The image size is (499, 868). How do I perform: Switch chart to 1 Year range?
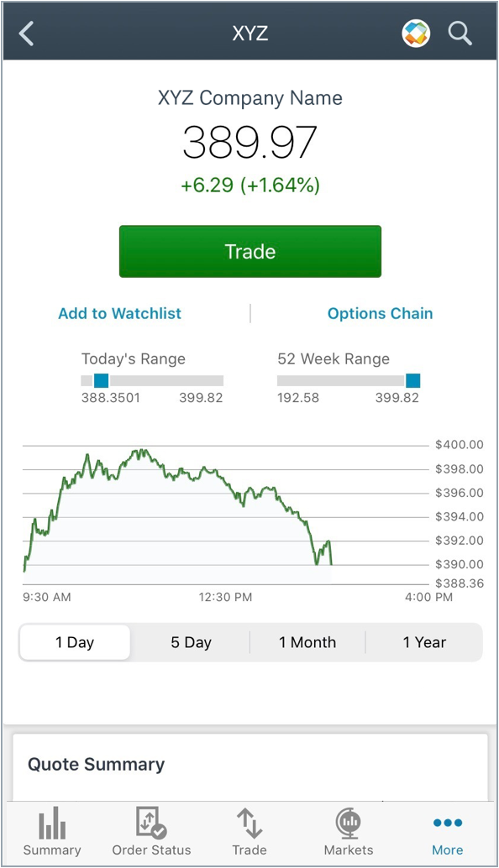click(424, 642)
